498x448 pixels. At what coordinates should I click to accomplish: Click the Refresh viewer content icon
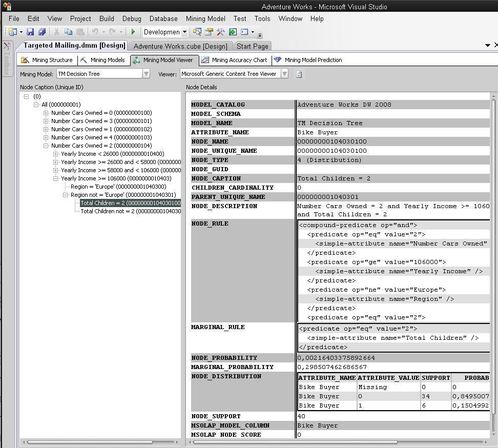(x=299, y=74)
